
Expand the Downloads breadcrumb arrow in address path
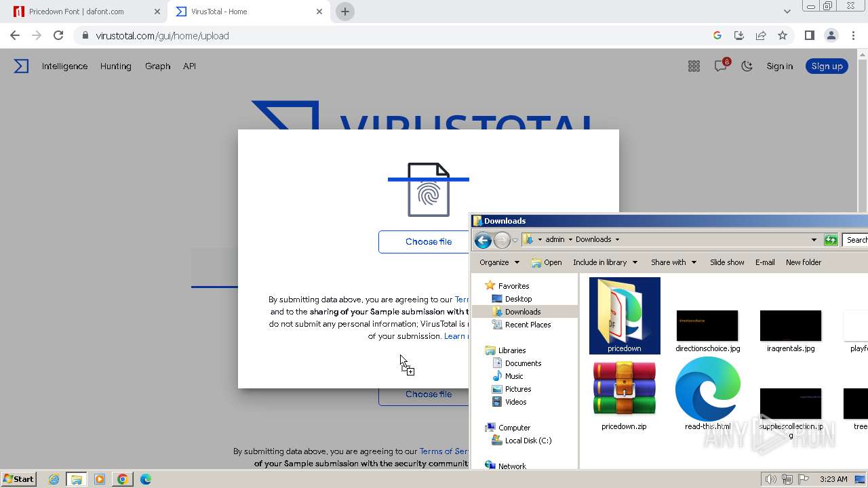tap(617, 239)
